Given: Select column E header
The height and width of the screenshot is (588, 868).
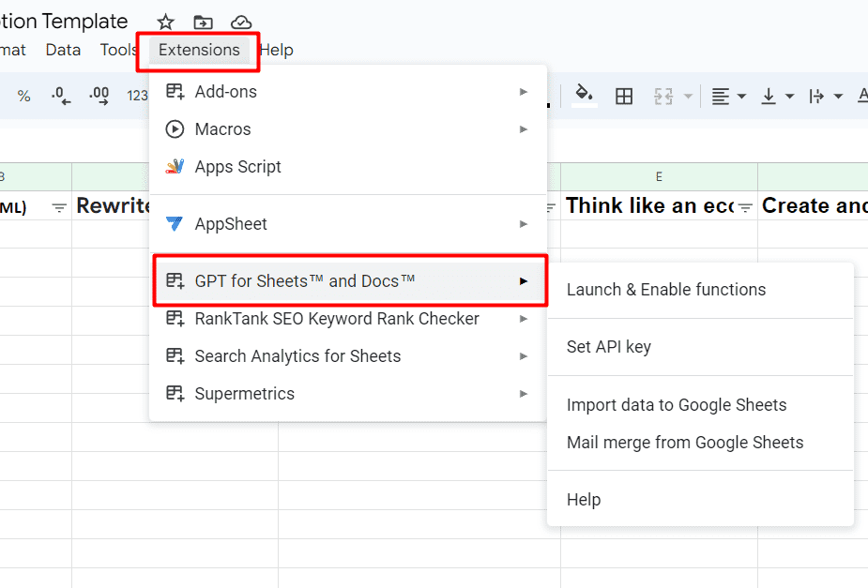Looking at the screenshot, I should tap(659, 176).
